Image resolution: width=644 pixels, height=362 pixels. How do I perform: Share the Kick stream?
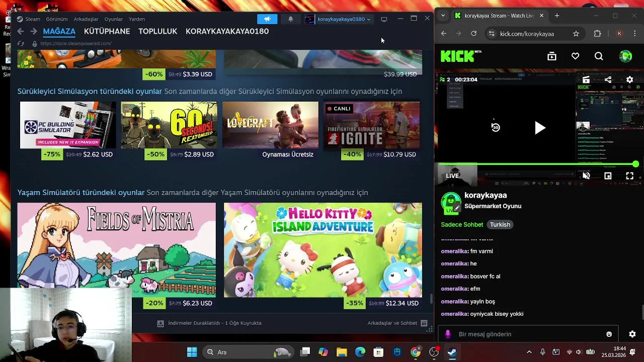click(x=608, y=79)
